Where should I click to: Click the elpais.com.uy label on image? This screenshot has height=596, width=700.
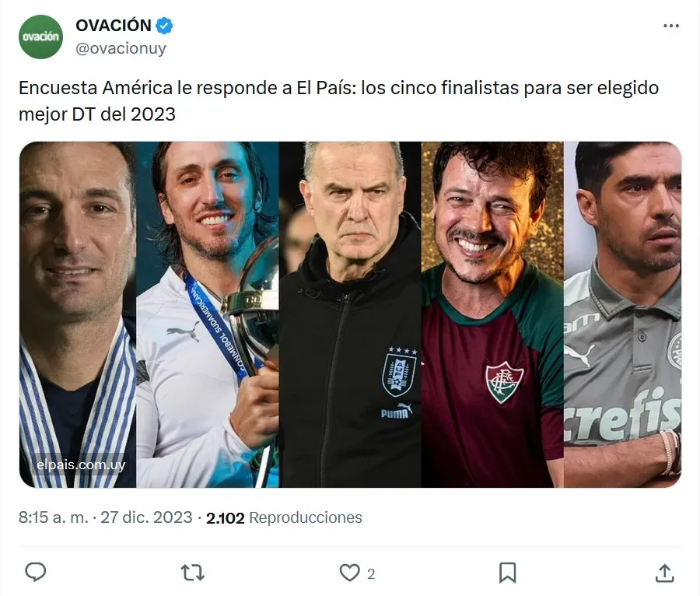pyautogui.click(x=81, y=465)
